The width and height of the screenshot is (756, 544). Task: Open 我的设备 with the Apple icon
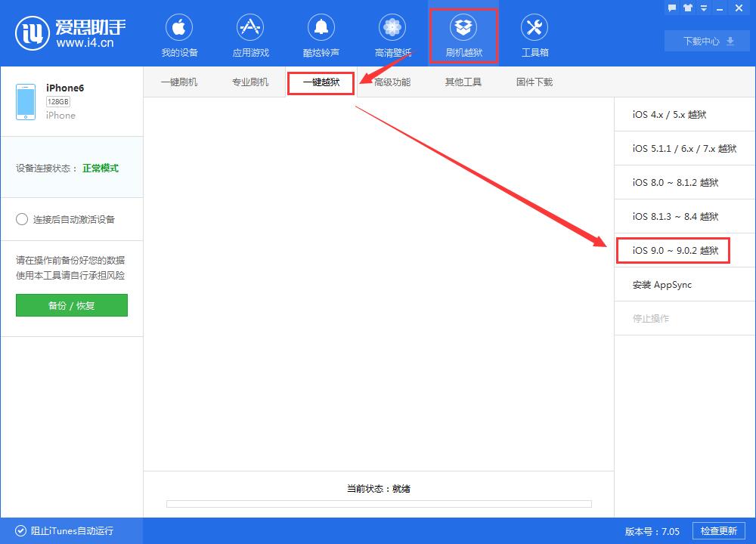point(179,34)
